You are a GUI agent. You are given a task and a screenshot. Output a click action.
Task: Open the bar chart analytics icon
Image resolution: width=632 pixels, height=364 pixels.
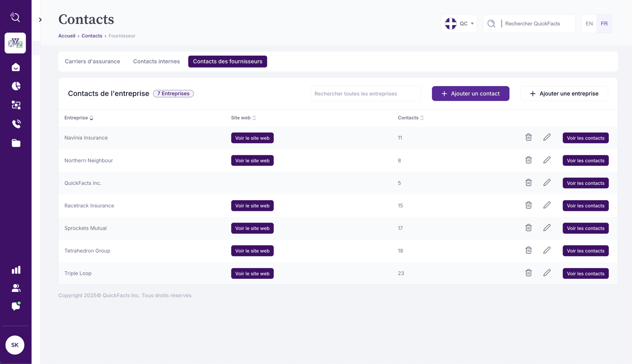(16, 270)
